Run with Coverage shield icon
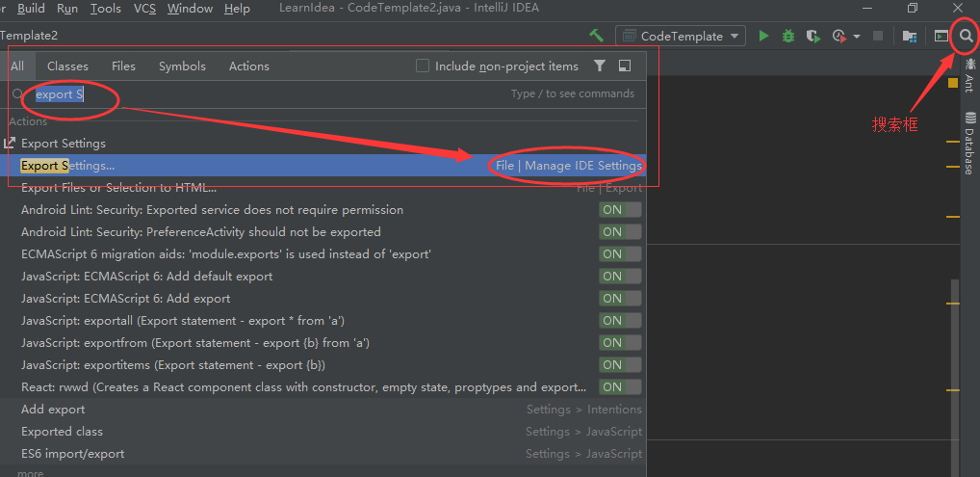Viewport: 980px width, 477px height. pyautogui.click(x=812, y=37)
